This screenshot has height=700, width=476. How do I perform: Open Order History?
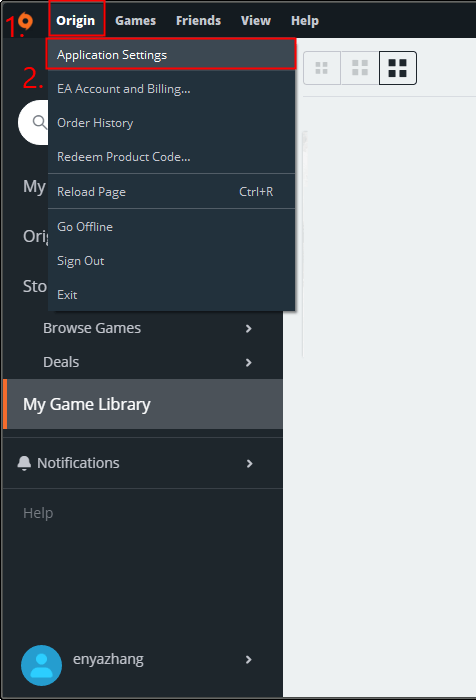[x=171, y=123]
